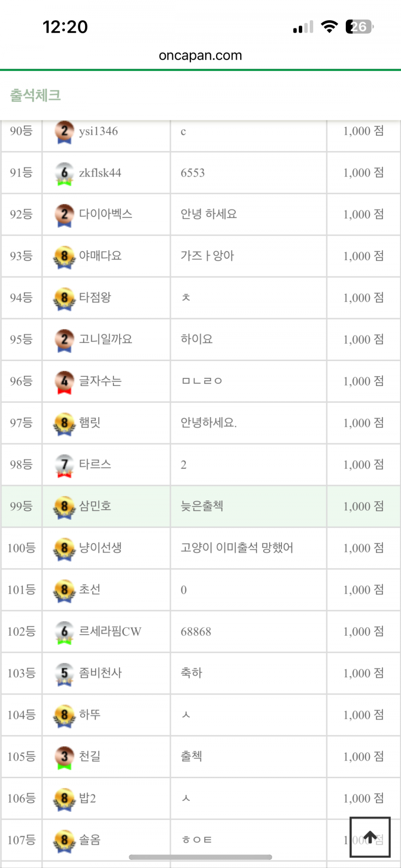This screenshot has width=401, height=868.
Task: Click level 6 badge beside zkflsk44
Action: tap(64, 173)
